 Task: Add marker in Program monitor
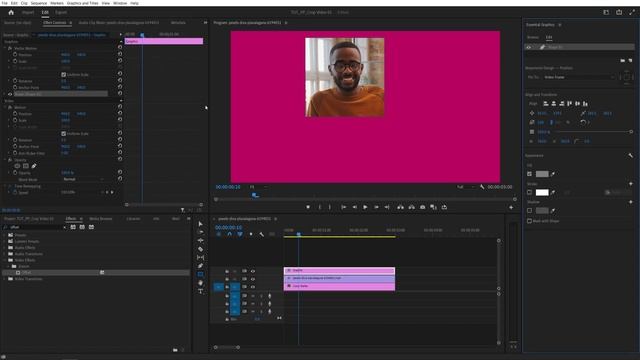tap(308, 207)
